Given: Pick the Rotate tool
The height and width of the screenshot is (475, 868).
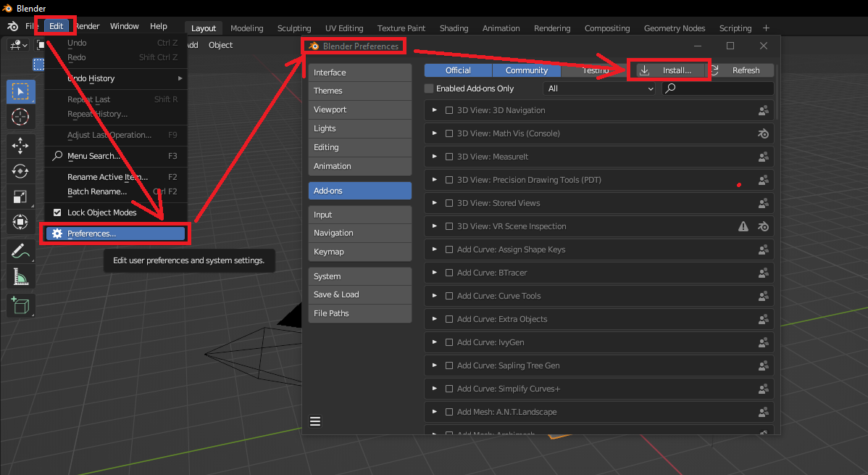Looking at the screenshot, I should click(x=20, y=171).
